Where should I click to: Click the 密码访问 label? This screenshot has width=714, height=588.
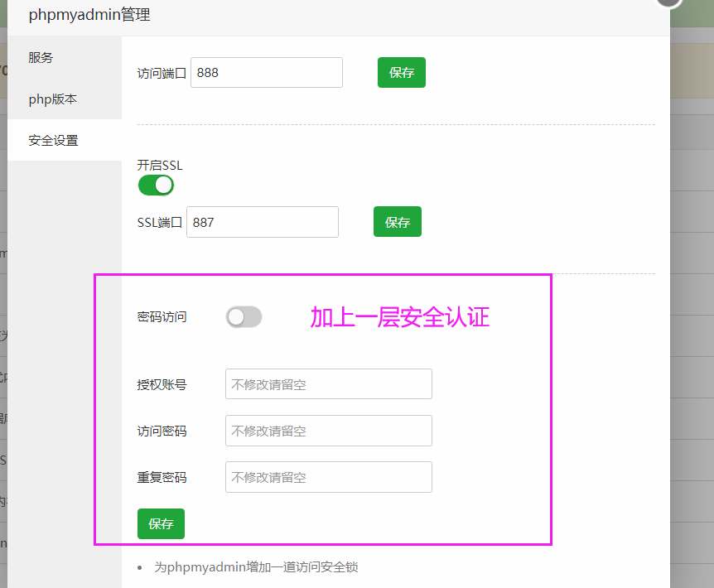pyautogui.click(x=162, y=316)
